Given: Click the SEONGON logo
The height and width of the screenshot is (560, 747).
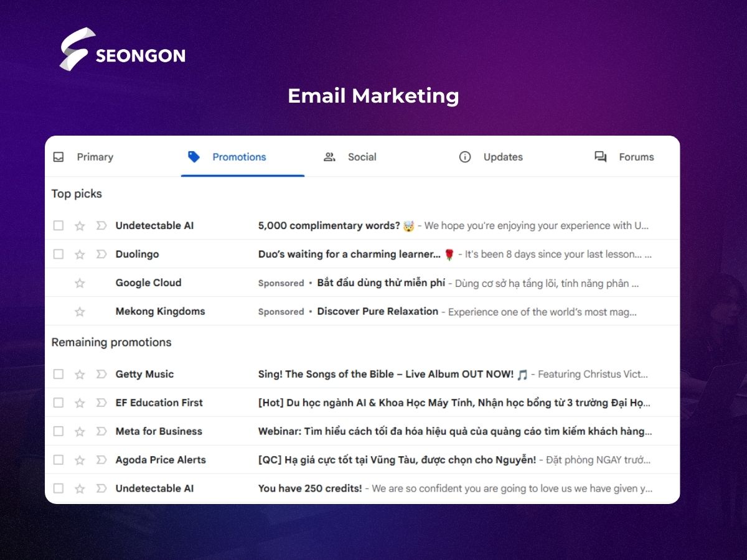Looking at the screenshot, I should tap(123, 49).
